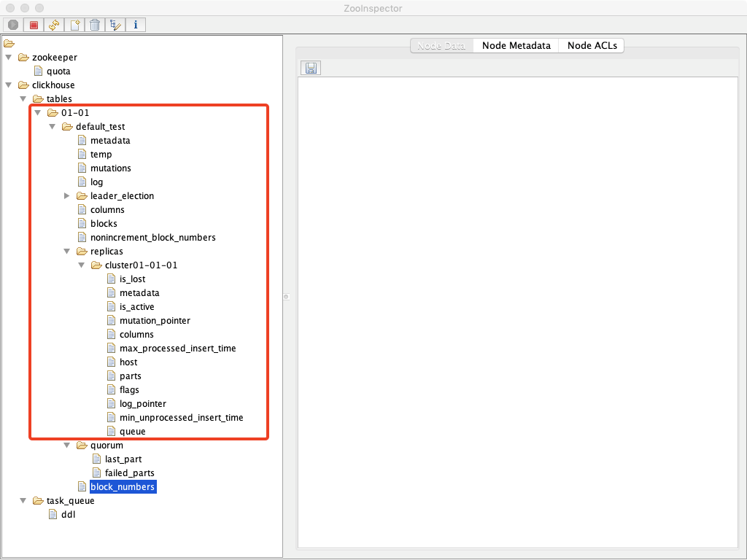The width and height of the screenshot is (747, 560).
Task: Select the queue node
Action: (133, 432)
